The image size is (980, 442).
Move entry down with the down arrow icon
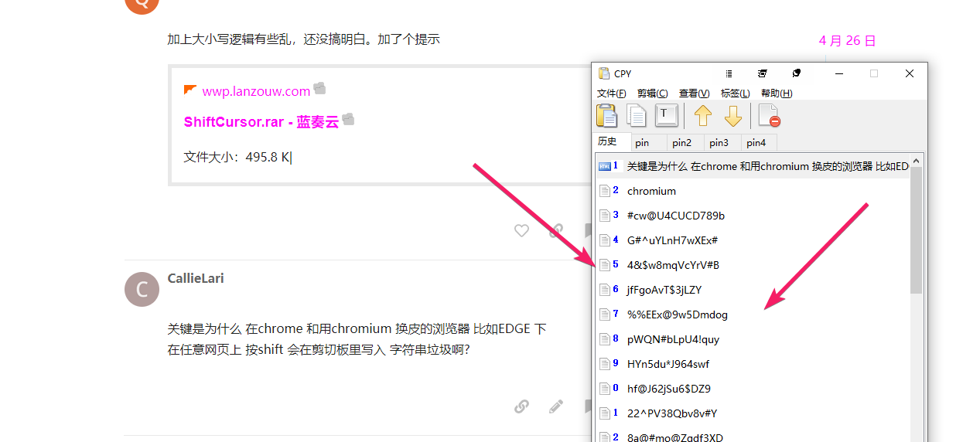pyautogui.click(x=733, y=116)
